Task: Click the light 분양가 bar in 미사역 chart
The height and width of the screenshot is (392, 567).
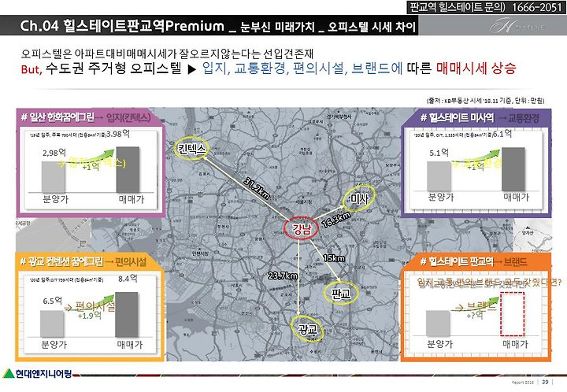Action: (x=439, y=176)
